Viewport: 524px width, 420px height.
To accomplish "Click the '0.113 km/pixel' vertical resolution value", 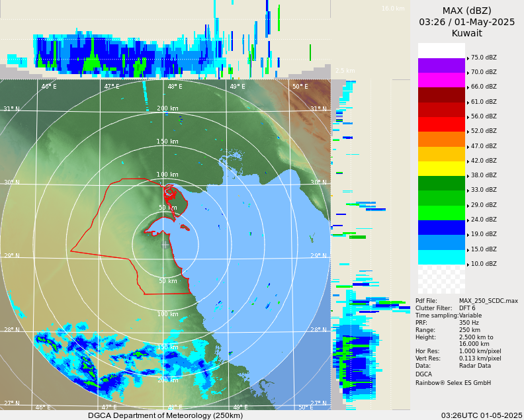I will pyautogui.click(x=480, y=358).
